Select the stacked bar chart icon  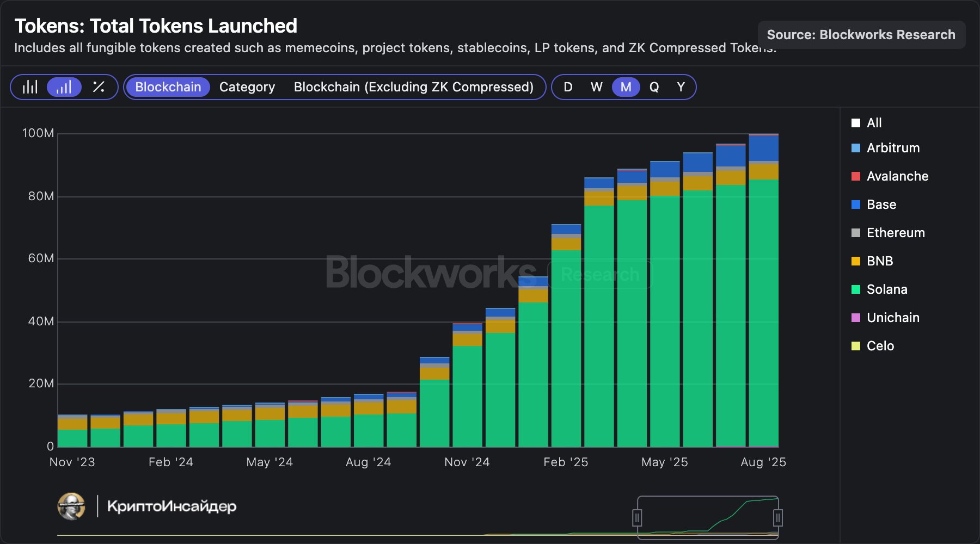point(64,87)
